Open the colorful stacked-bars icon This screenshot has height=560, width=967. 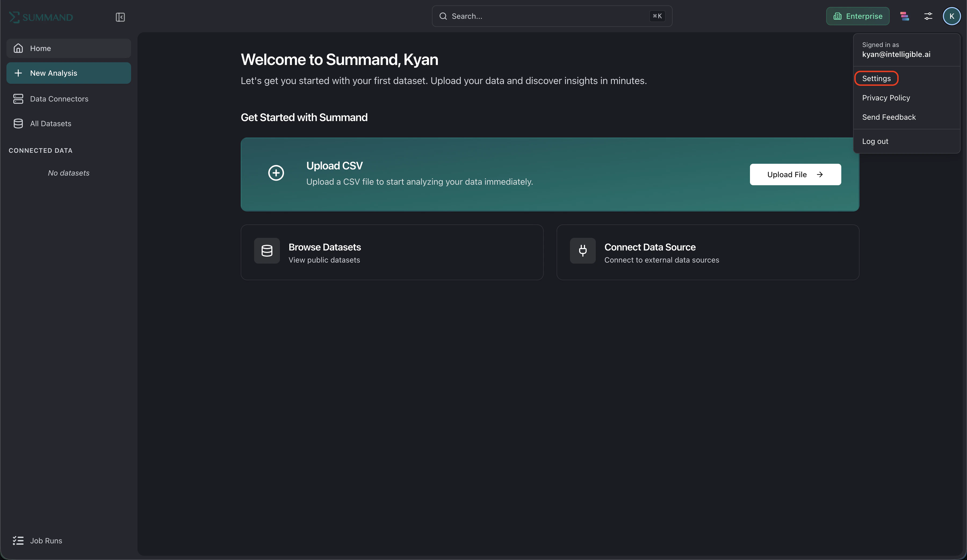904,16
